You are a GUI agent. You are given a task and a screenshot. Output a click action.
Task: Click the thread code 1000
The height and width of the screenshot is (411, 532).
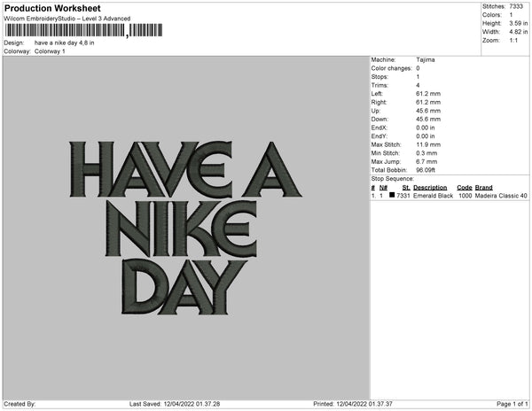point(465,196)
